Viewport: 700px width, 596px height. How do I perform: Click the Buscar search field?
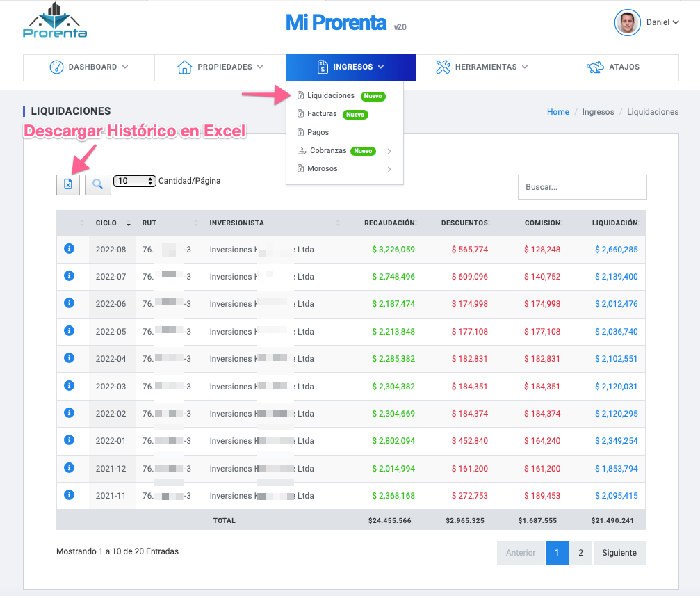(x=582, y=187)
